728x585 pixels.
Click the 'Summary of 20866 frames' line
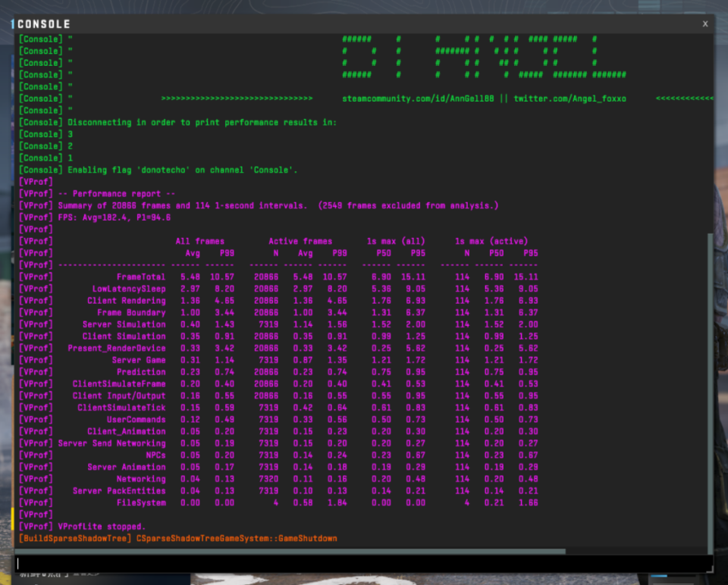pos(278,205)
